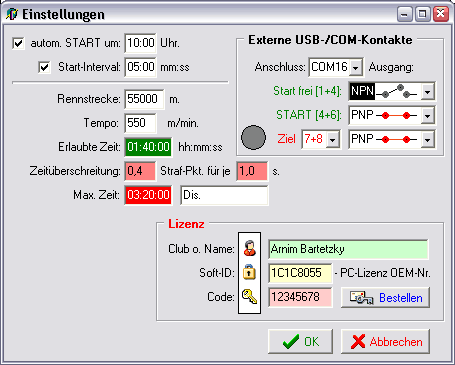This screenshot has height=365, width=455.
Task: Close the Einstellungen window
Action: coord(441,14)
